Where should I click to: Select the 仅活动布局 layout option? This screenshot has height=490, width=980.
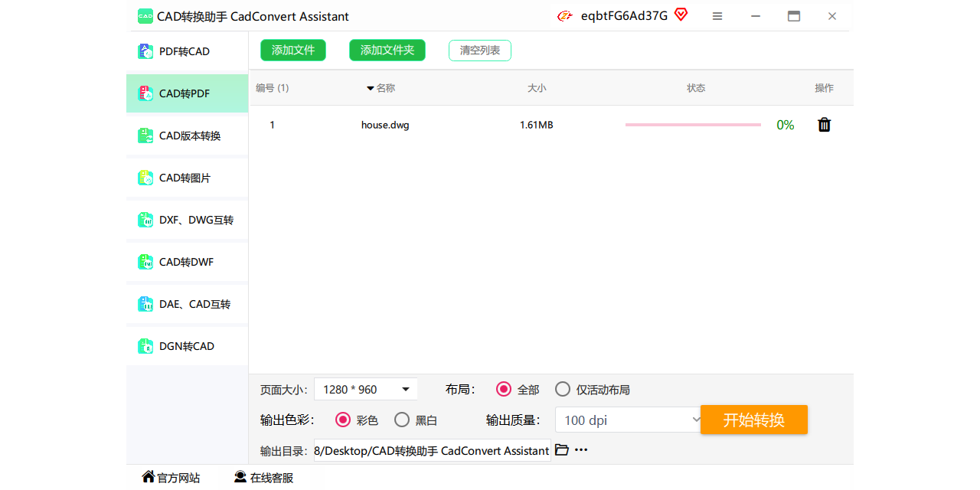563,389
